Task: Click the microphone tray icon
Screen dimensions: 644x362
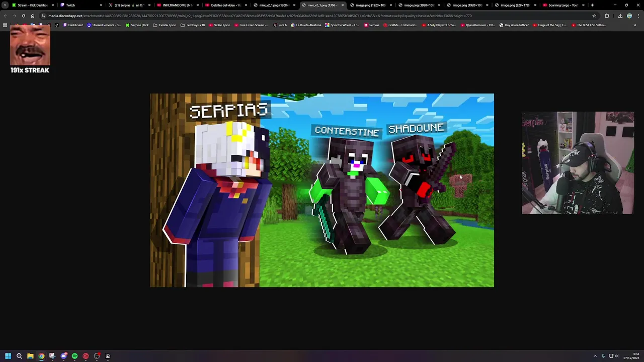Action: (x=603, y=356)
